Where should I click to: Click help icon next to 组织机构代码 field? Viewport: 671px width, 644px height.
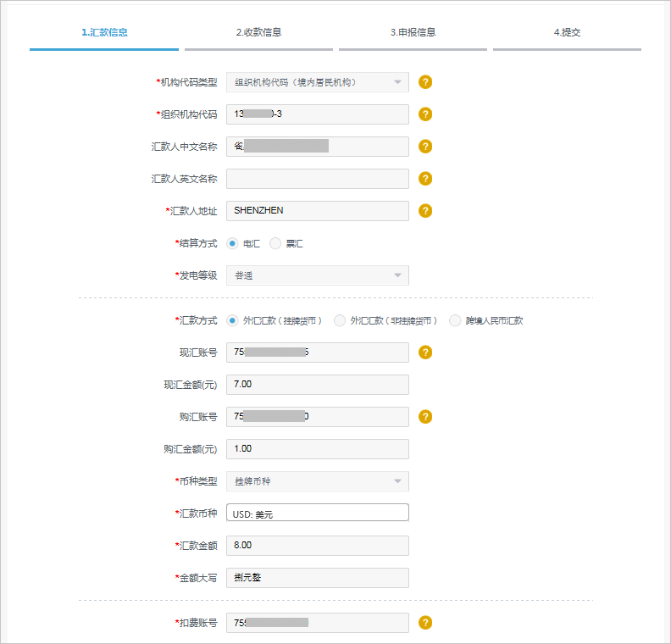[x=425, y=114]
